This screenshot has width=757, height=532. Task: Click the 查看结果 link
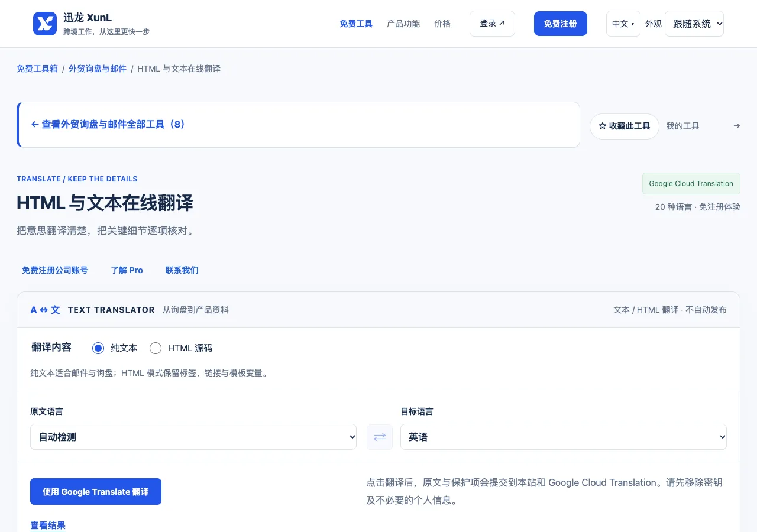tap(48, 525)
